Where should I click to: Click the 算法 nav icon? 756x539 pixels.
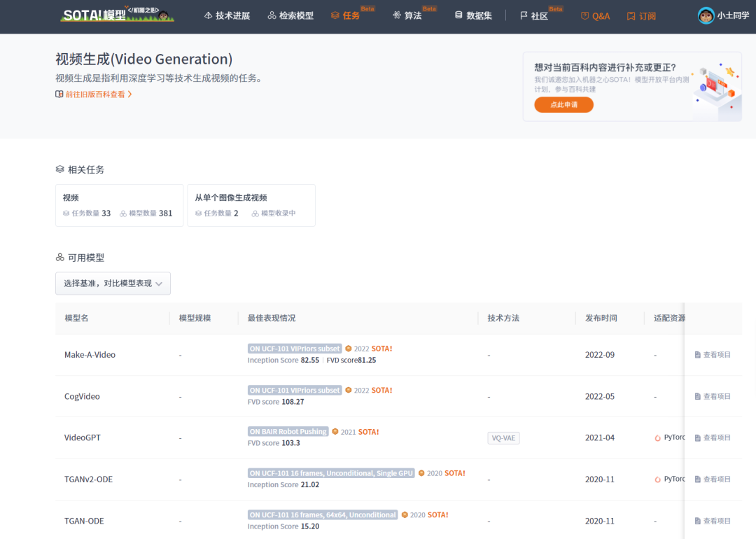coord(397,15)
